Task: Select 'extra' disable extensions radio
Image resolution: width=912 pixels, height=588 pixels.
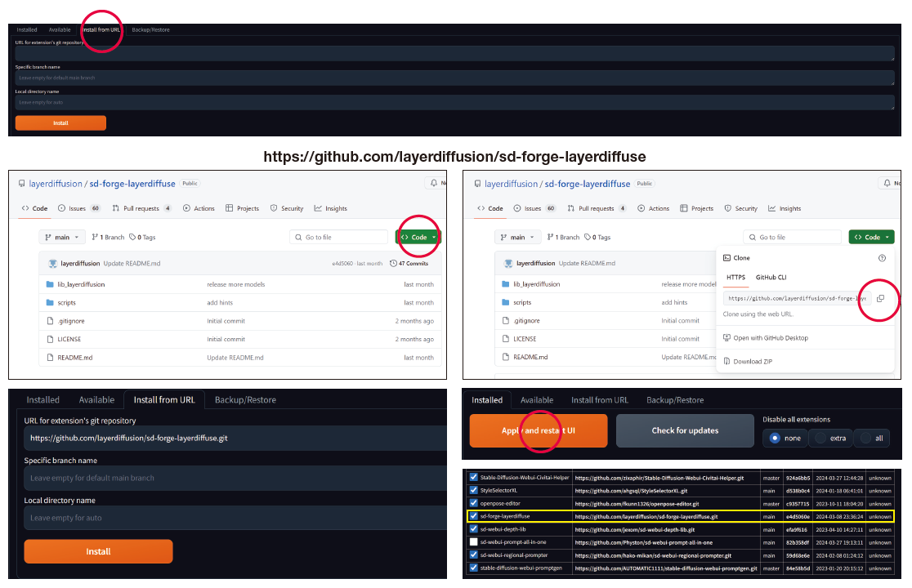Action: 820,438
